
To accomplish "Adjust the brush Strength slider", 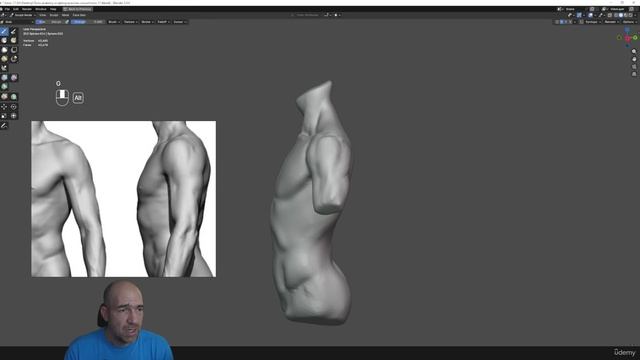I will coord(87,22).
